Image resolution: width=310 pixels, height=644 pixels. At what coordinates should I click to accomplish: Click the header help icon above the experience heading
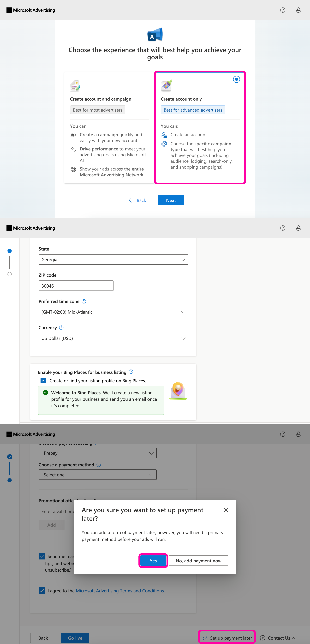283,10
